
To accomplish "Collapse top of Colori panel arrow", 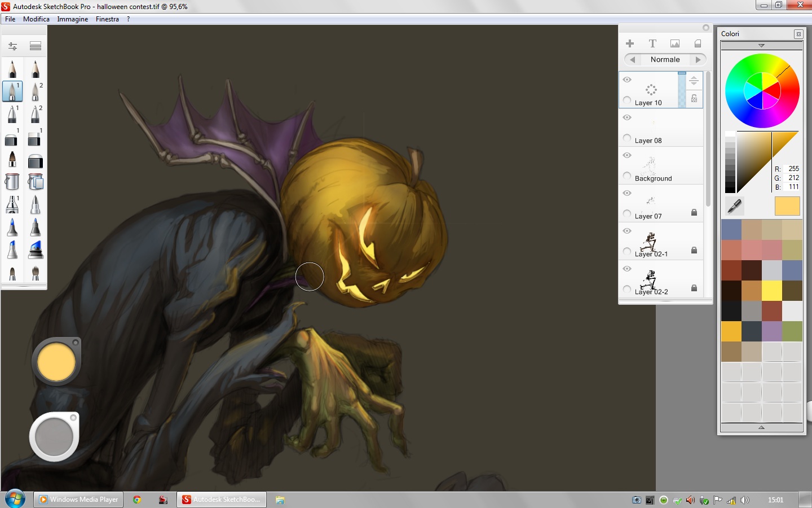I will pos(761,46).
